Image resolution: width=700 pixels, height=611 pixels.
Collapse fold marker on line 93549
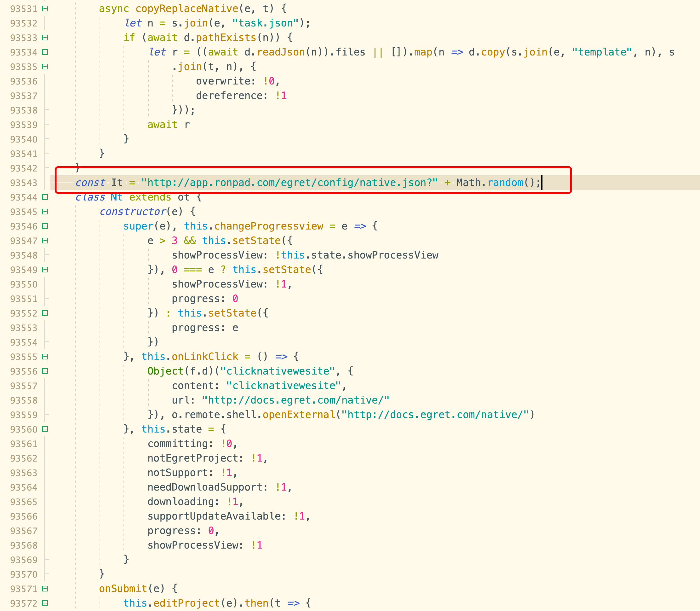point(45,270)
